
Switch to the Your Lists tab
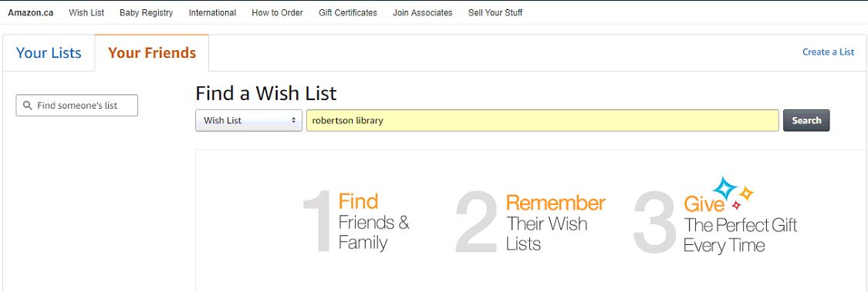(49, 53)
